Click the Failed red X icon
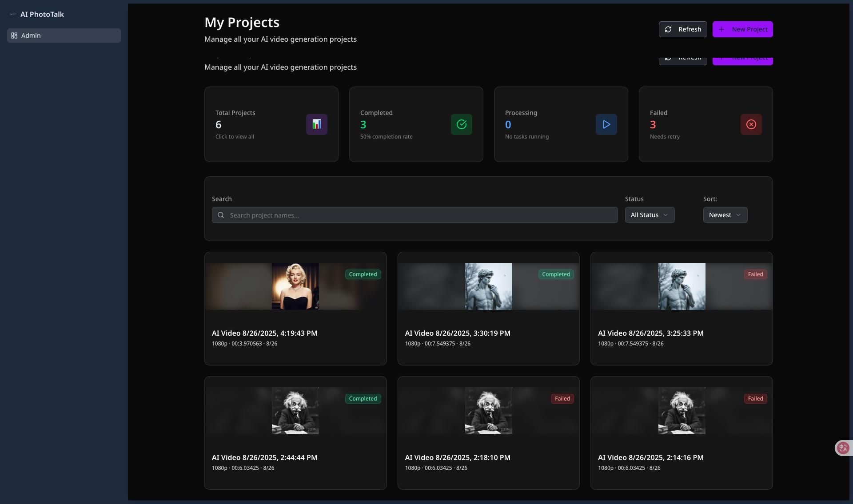 (751, 124)
